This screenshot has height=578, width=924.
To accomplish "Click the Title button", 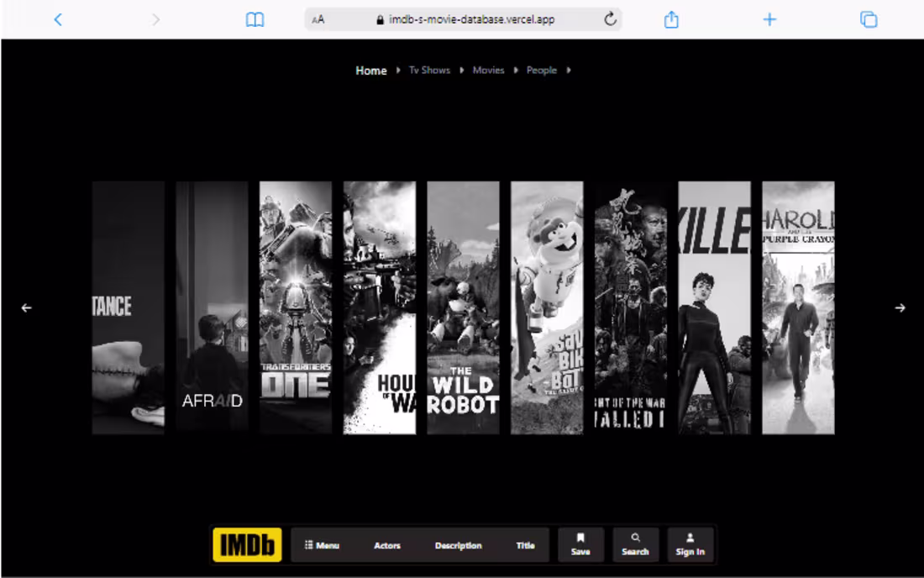I will tap(526, 544).
